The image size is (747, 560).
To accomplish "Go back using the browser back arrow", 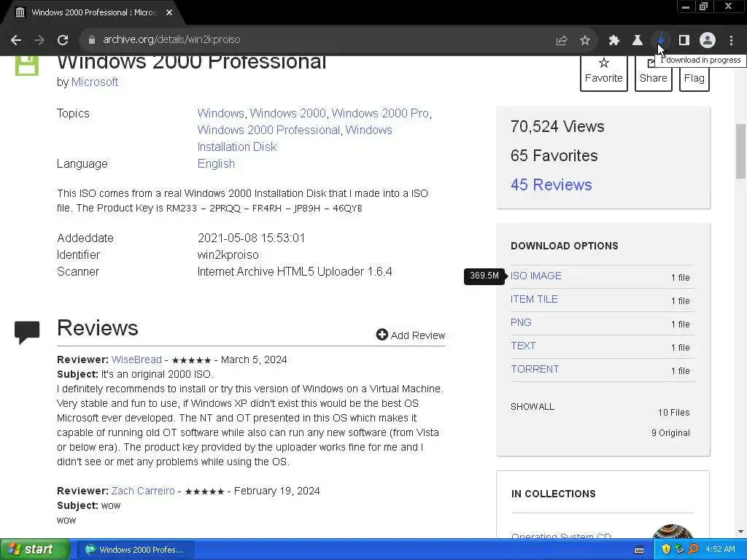I will pyautogui.click(x=16, y=40).
